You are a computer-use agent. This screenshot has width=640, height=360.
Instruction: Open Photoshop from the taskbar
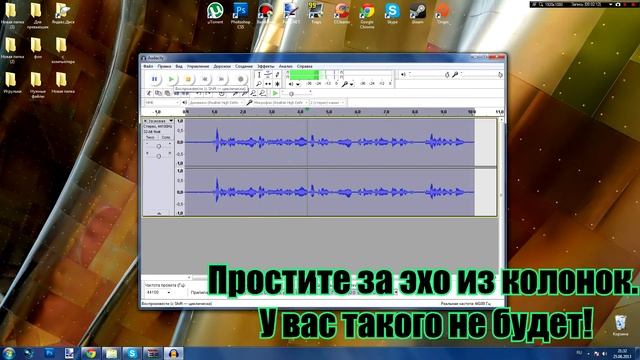point(49,353)
